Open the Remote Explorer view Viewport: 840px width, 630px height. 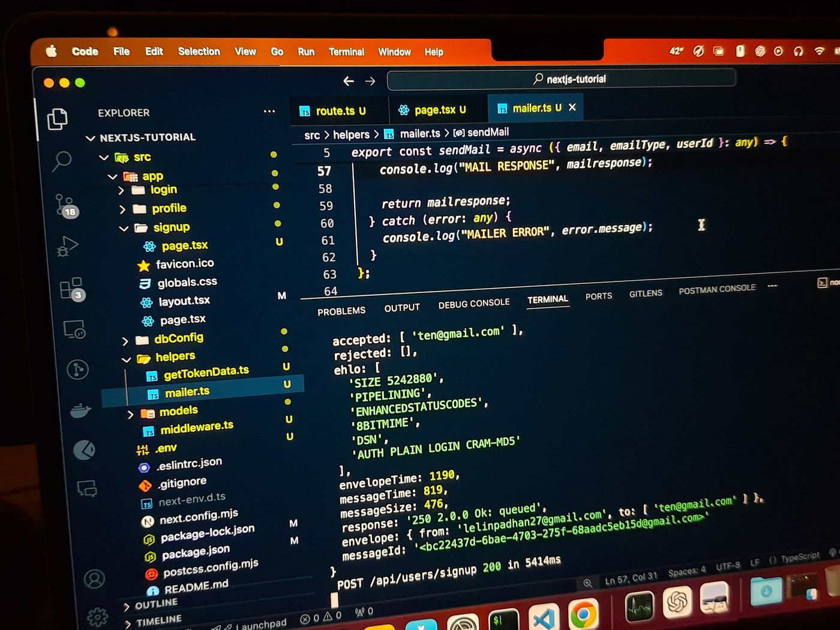coord(75,329)
